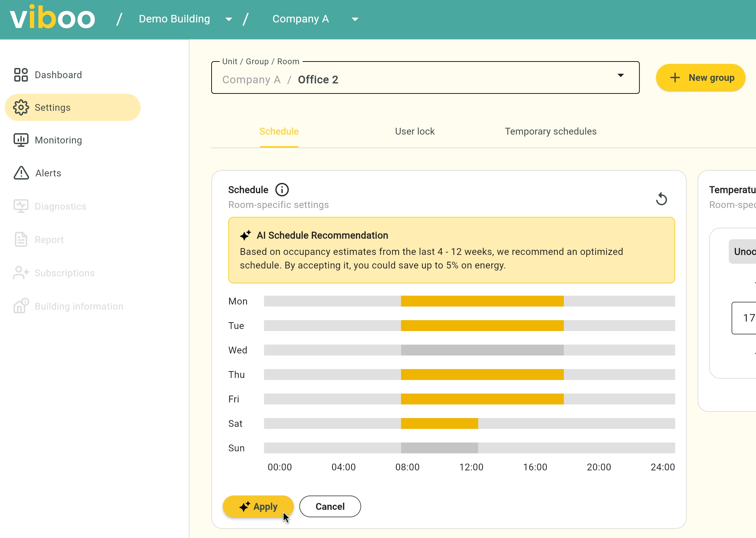
Task: Reset schedule with the circular arrow icon
Action: click(x=661, y=199)
